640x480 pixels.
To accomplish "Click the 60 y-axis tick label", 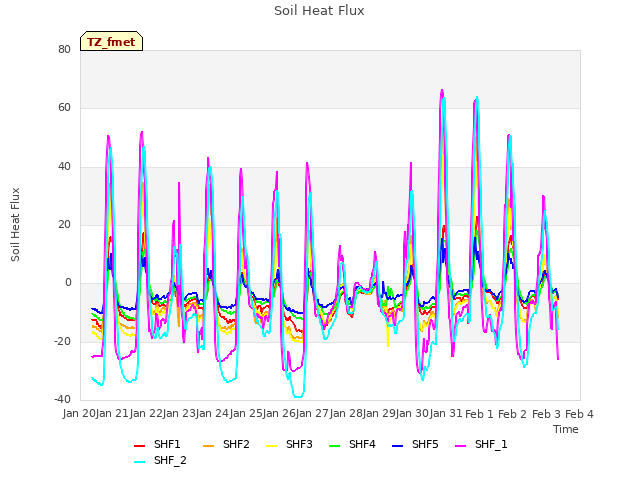I will click(x=64, y=108).
